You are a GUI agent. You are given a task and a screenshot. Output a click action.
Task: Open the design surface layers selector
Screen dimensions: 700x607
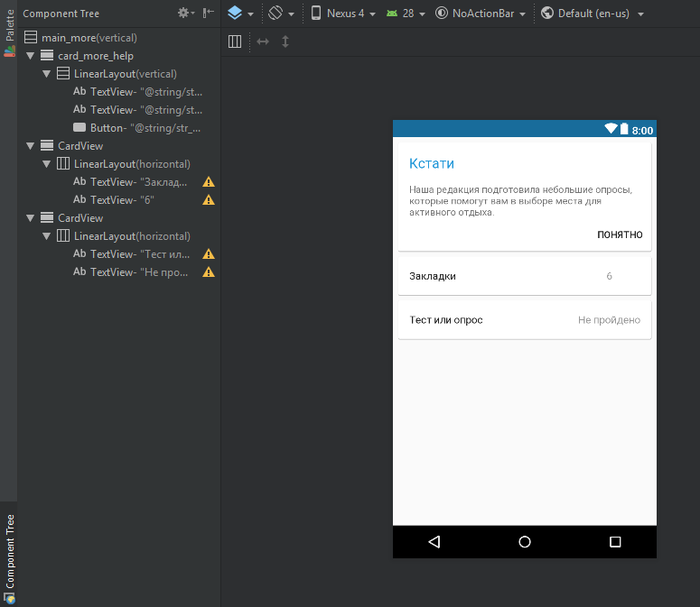coord(239,13)
